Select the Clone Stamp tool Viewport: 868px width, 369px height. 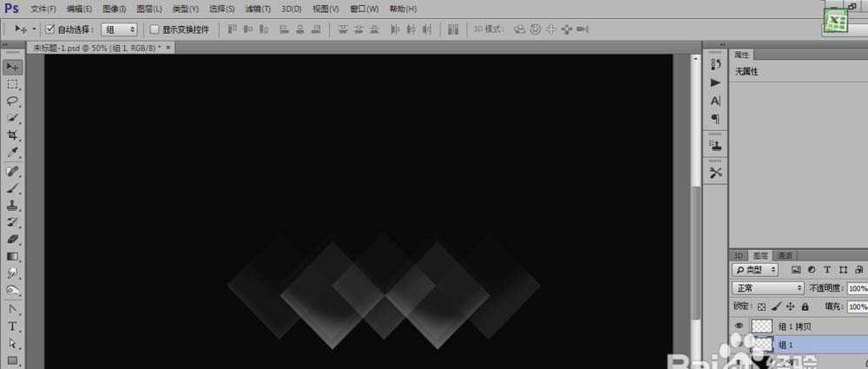click(13, 206)
